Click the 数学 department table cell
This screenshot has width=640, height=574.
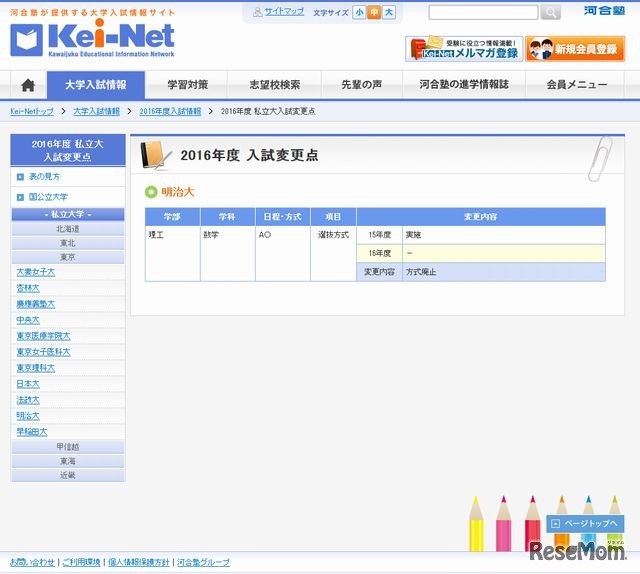[228, 253]
